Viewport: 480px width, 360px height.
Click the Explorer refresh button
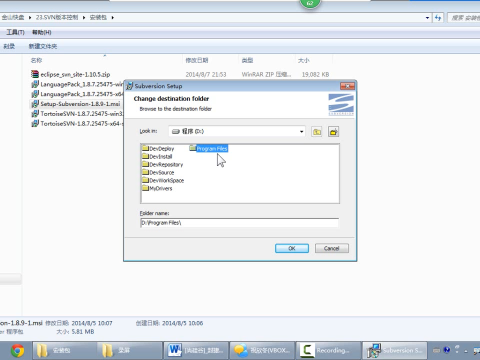[x=438, y=18]
